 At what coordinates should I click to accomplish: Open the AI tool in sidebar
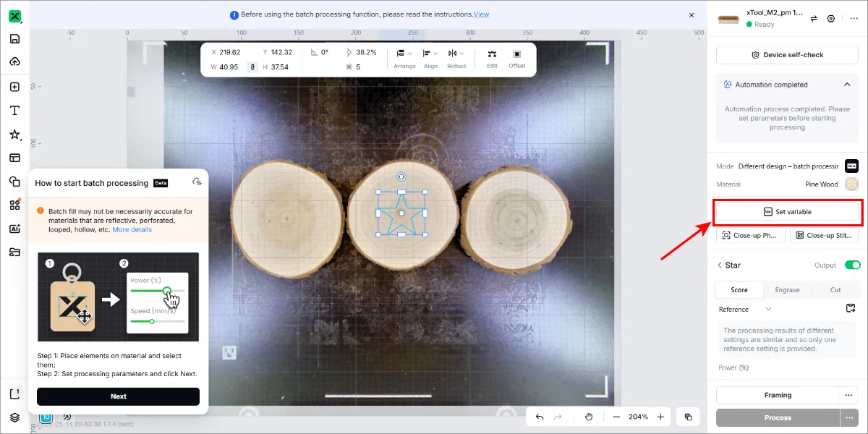tap(14, 229)
